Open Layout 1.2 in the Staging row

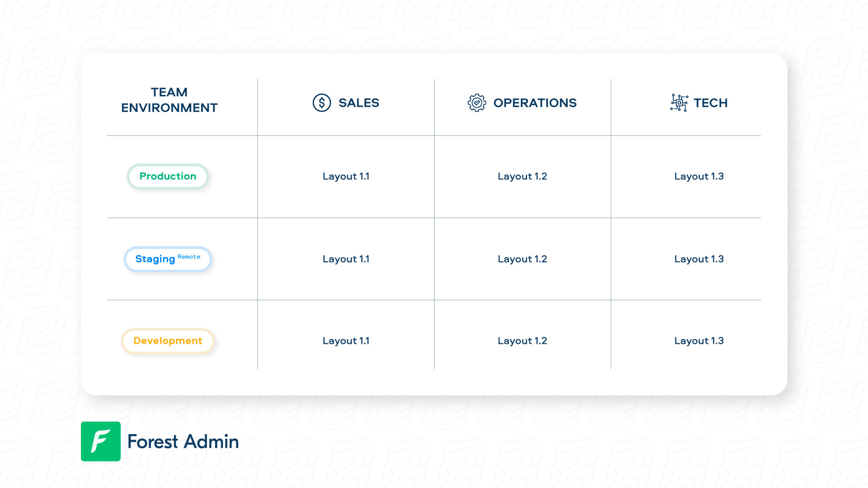point(522,259)
